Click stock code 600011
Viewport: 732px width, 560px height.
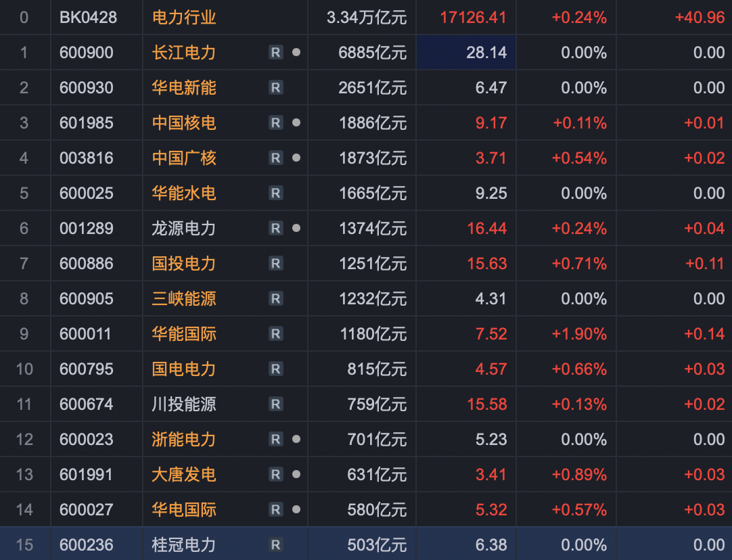point(85,333)
